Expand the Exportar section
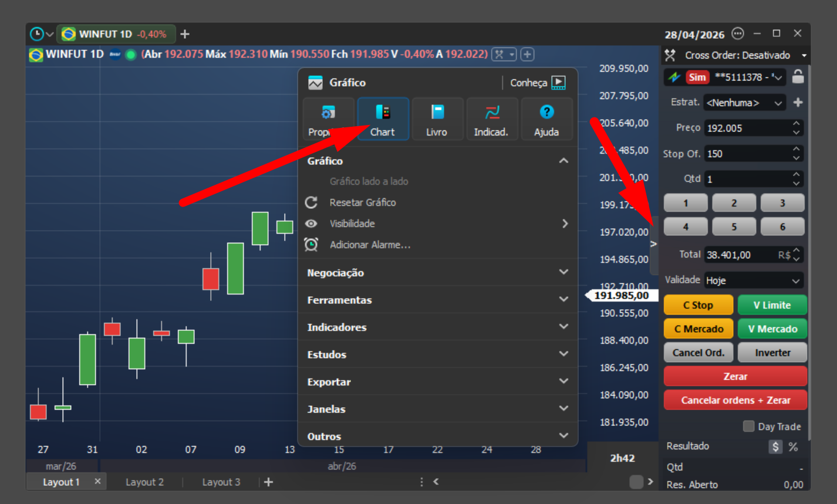This screenshot has height=504, width=837. point(438,381)
